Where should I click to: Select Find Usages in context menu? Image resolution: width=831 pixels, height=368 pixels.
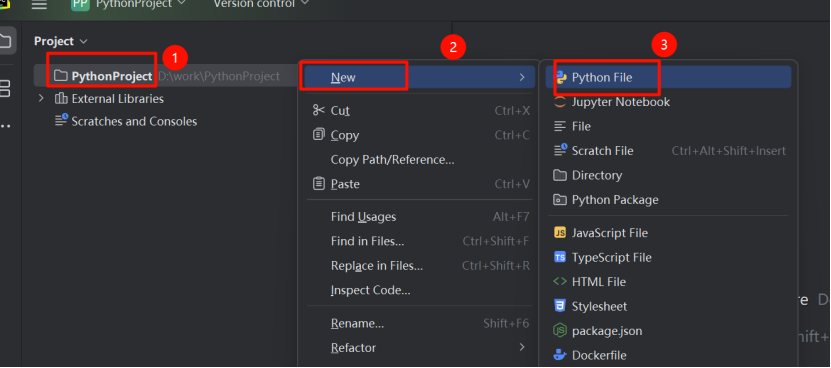click(x=420, y=217)
